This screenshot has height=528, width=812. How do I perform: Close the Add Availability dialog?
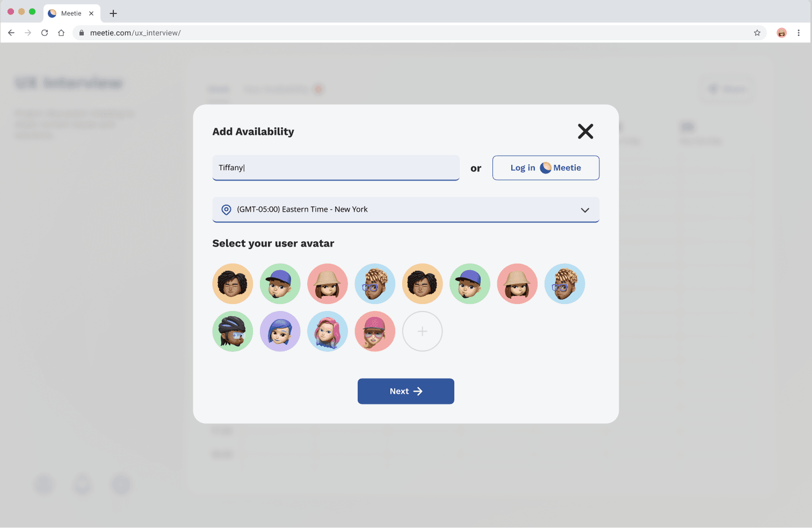coord(585,131)
